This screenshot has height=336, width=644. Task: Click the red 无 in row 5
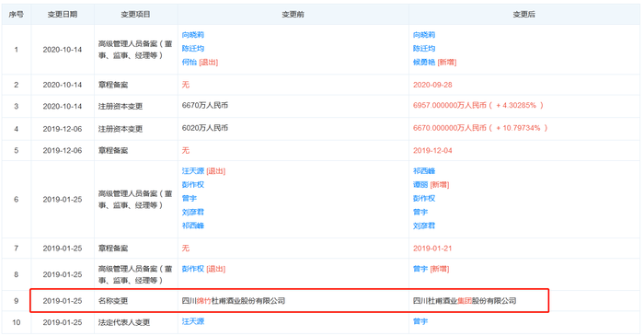click(x=186, y=150)
